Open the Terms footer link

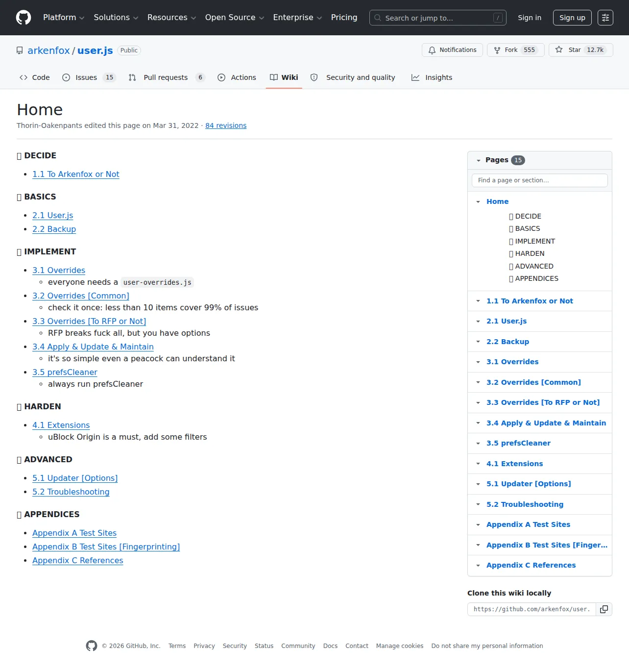[177, 646]
